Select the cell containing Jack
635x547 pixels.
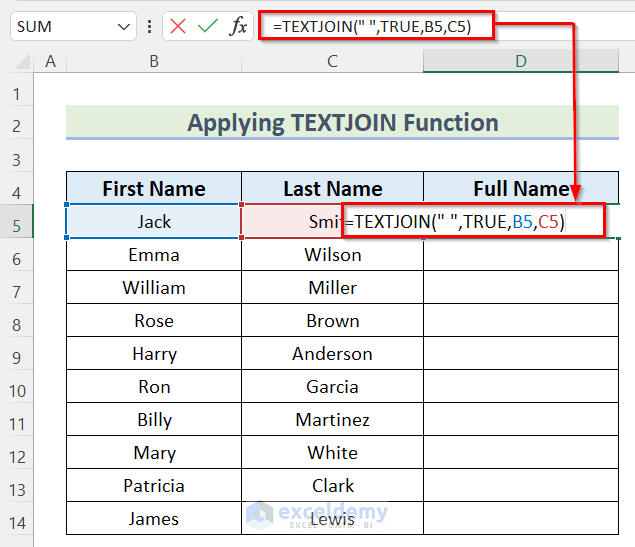(x=154, y=221)
